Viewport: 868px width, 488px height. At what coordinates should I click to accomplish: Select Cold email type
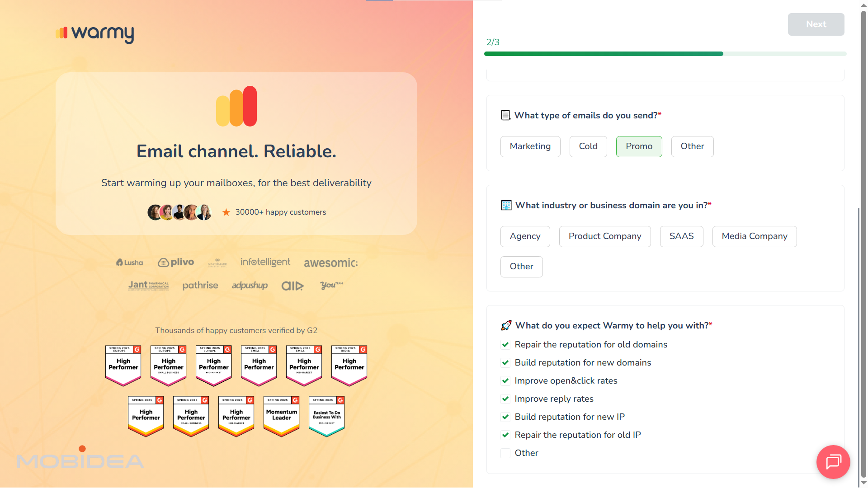[x=588, y=146]
